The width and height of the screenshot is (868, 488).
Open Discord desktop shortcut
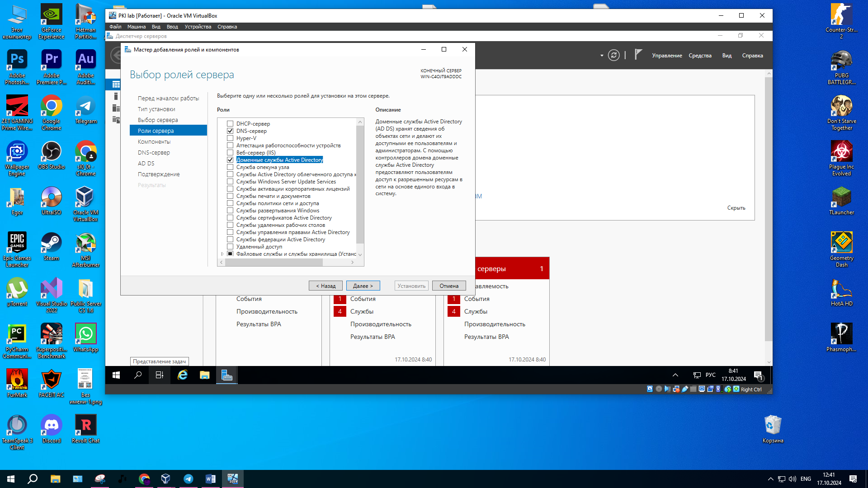pos(52,429)
